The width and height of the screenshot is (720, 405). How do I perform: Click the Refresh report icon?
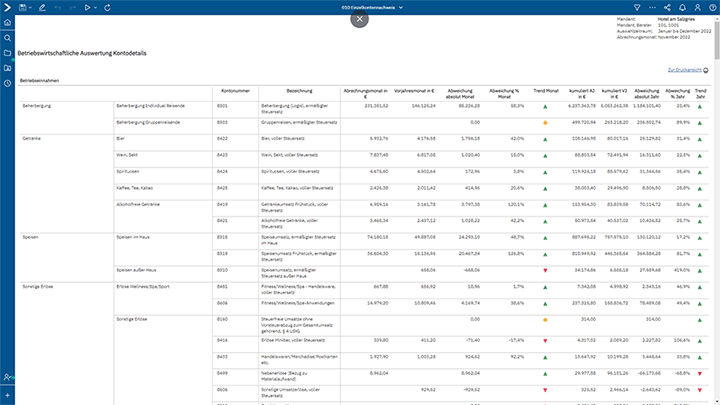pos(108,7)
